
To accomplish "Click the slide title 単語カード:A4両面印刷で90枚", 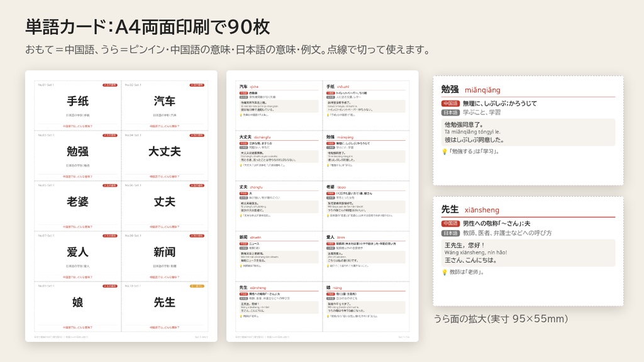I will [147, 27].
